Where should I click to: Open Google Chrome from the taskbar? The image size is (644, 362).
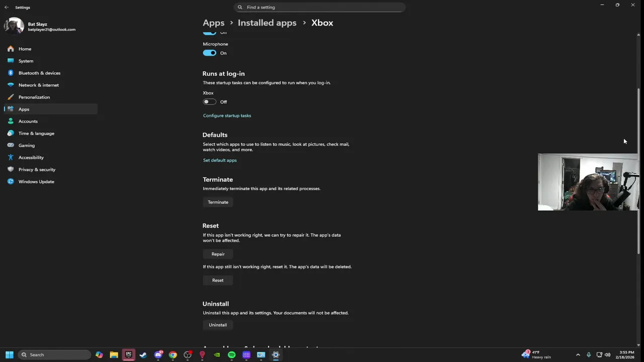click(173, 354)
